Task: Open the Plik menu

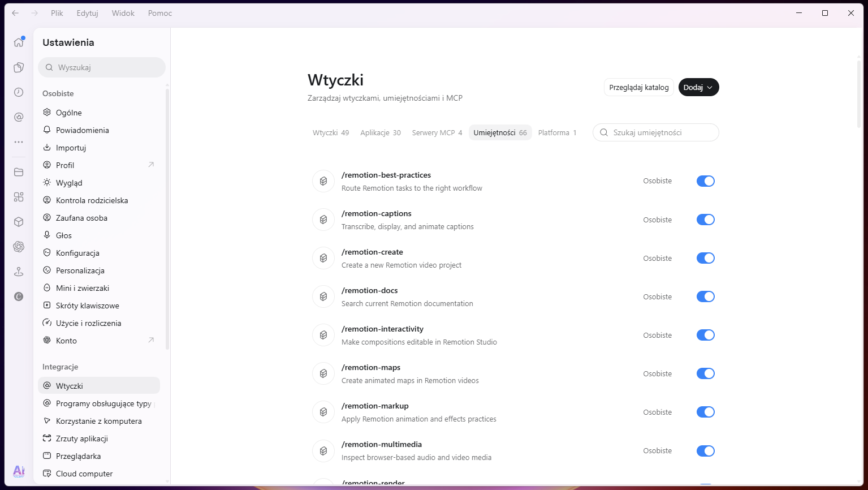Action: pyautogui.click(x=57, y=13)
